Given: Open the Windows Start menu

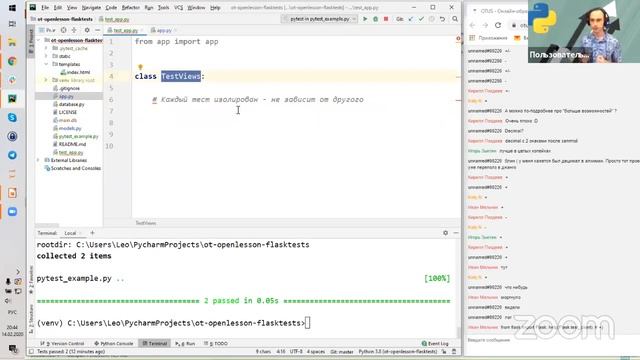Looking at the screenshot, I should [12, 8].
